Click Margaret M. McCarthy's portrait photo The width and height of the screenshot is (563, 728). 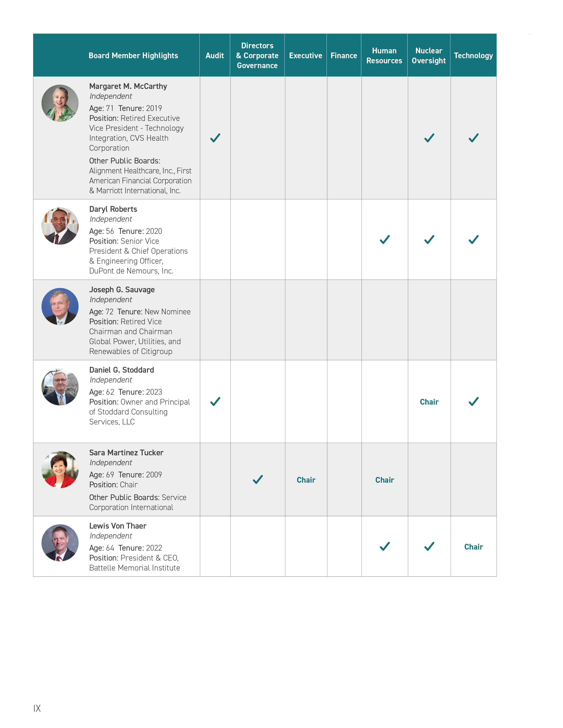point(60,103)
